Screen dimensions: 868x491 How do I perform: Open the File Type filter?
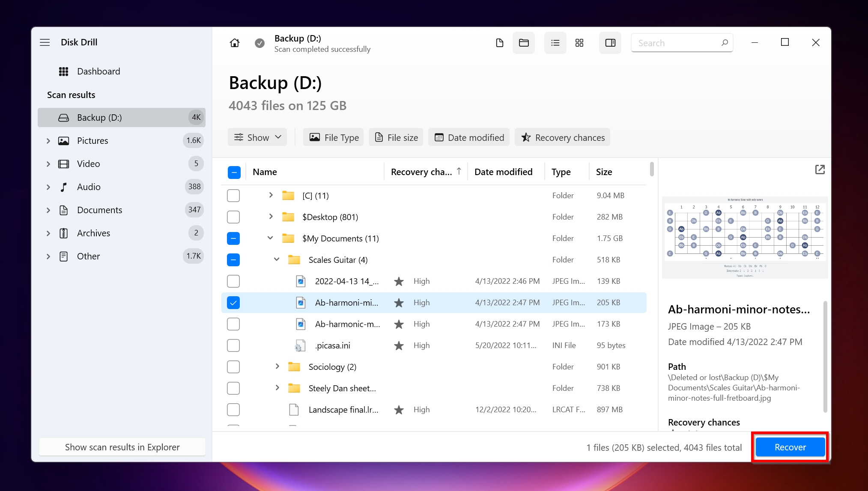point(334,137)
